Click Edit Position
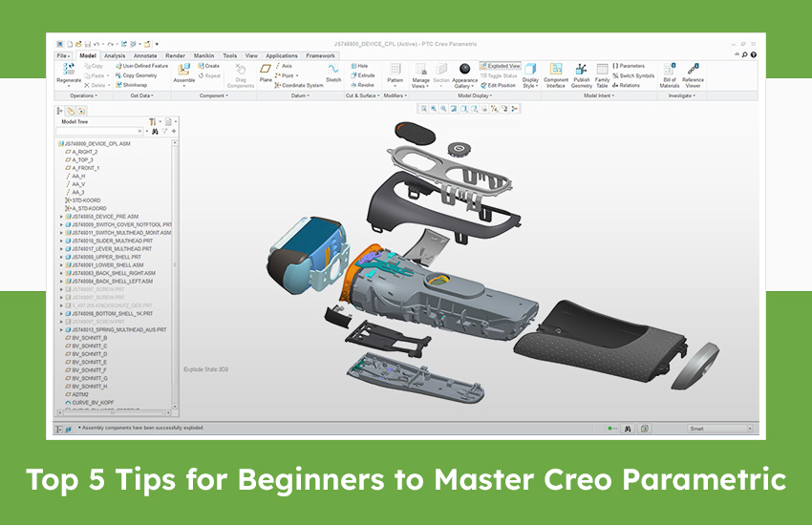 pos(498,85)
